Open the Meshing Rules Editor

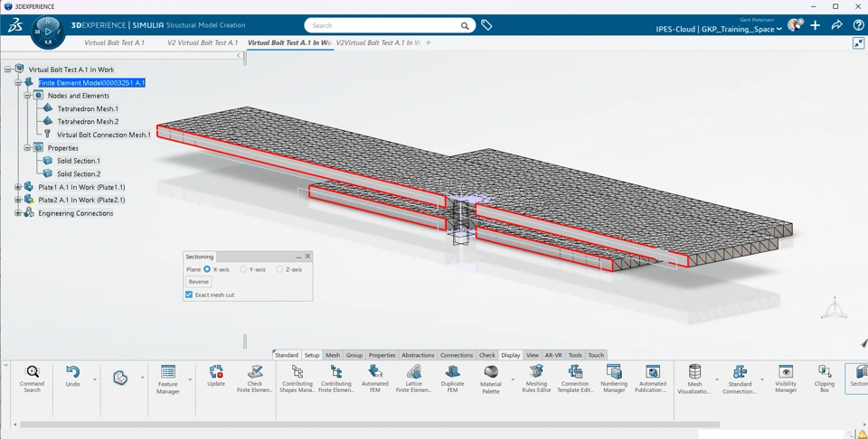point(536,378)
